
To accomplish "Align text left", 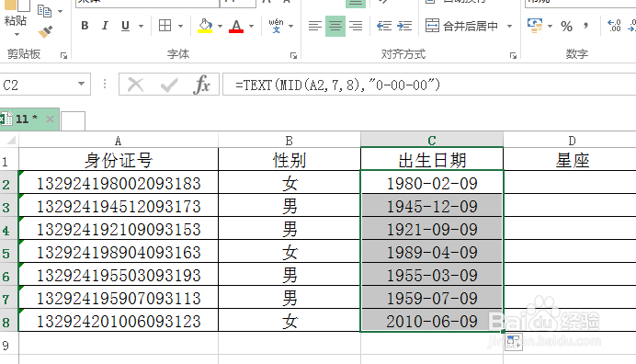I will (314, 26).
